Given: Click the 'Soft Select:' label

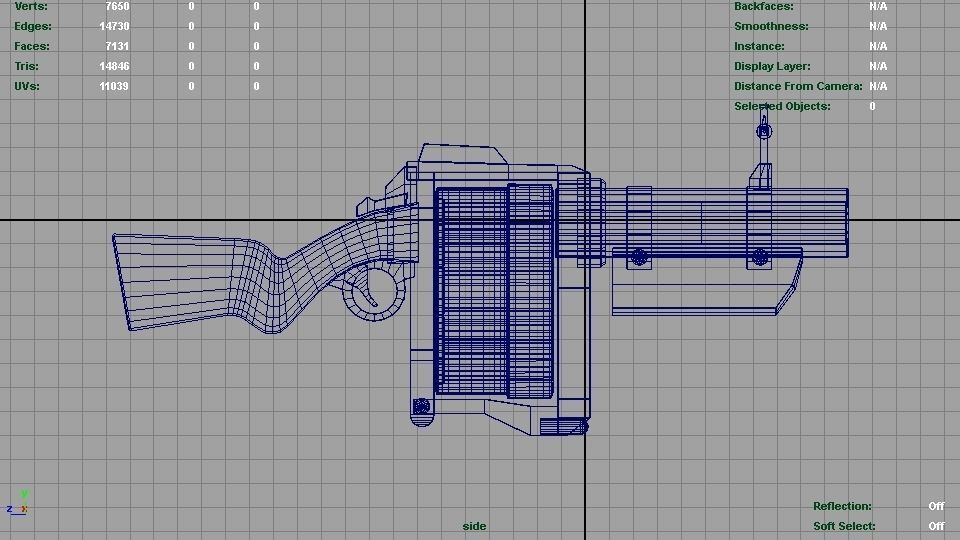Looking at the screenshot, I should (844, 526).
